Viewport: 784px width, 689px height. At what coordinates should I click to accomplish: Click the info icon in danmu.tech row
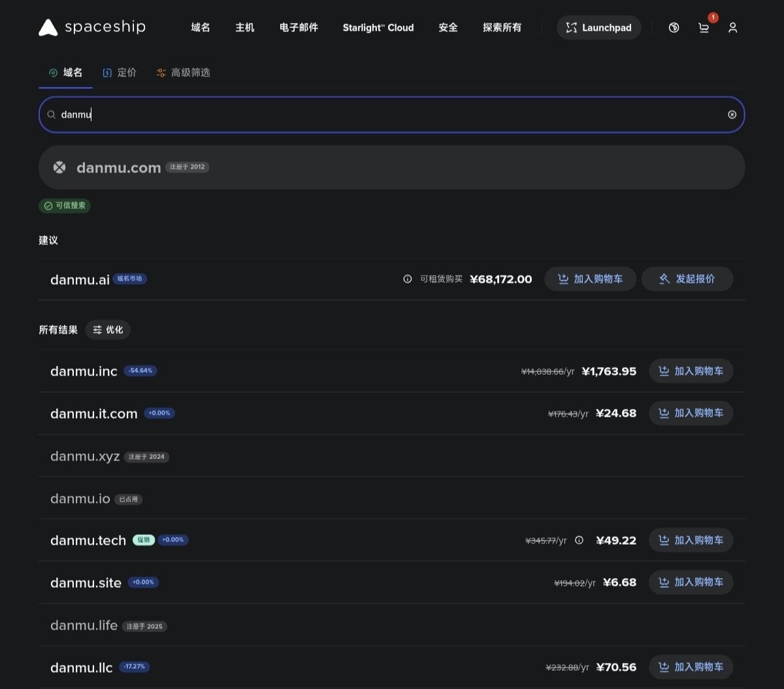point(579,540)
